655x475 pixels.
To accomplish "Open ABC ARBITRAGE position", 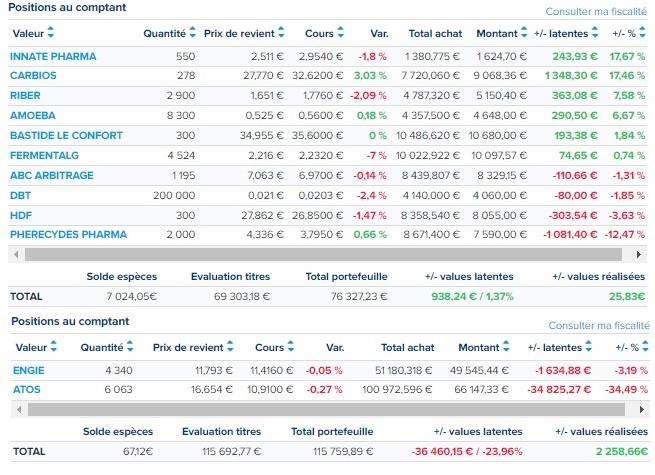I will click(52, 175).
